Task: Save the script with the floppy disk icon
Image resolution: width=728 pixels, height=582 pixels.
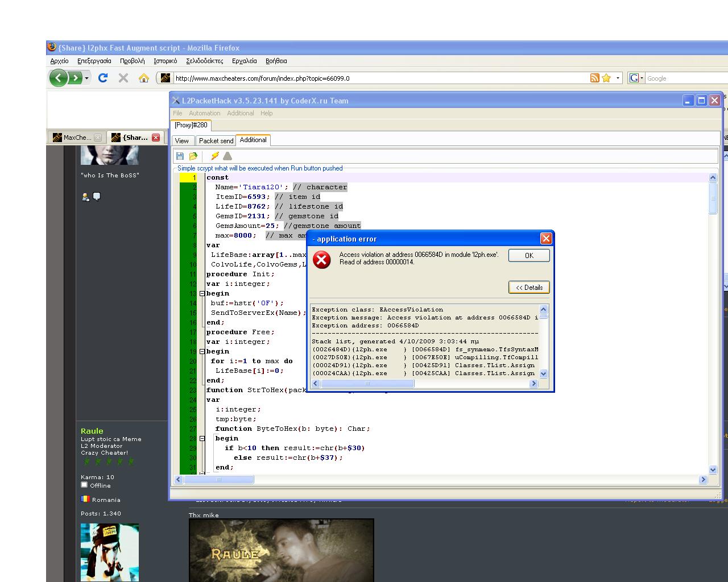Action: [x=180, y=156]
